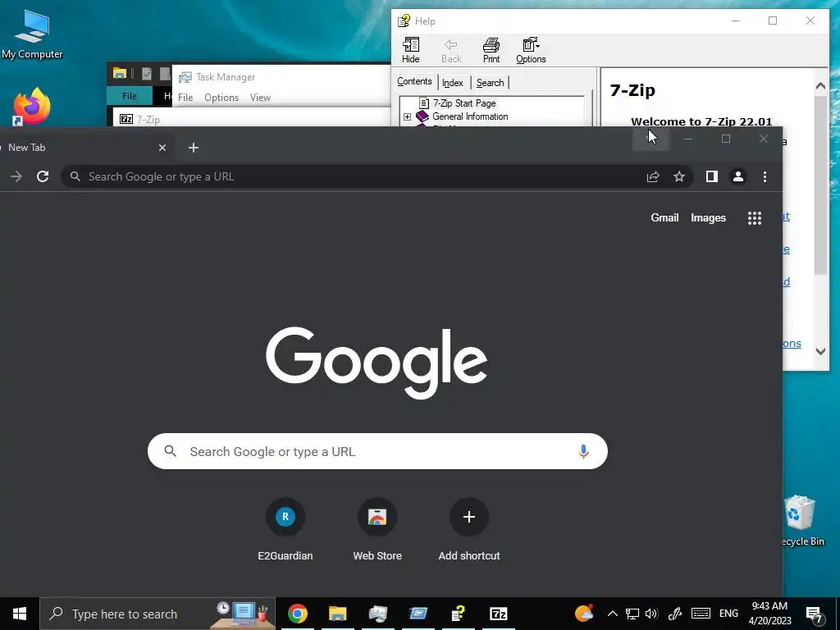Minimize the Help window
This screenshot has width=840, height=630.
736,21
